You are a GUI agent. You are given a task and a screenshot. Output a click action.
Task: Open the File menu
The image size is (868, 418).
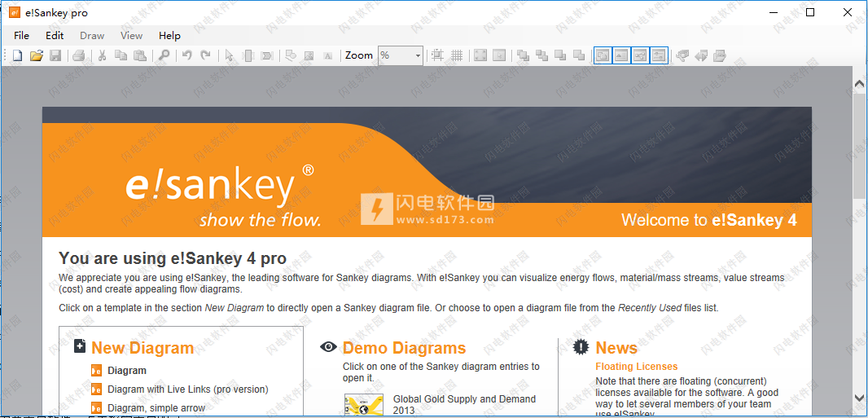pos(22,35)
